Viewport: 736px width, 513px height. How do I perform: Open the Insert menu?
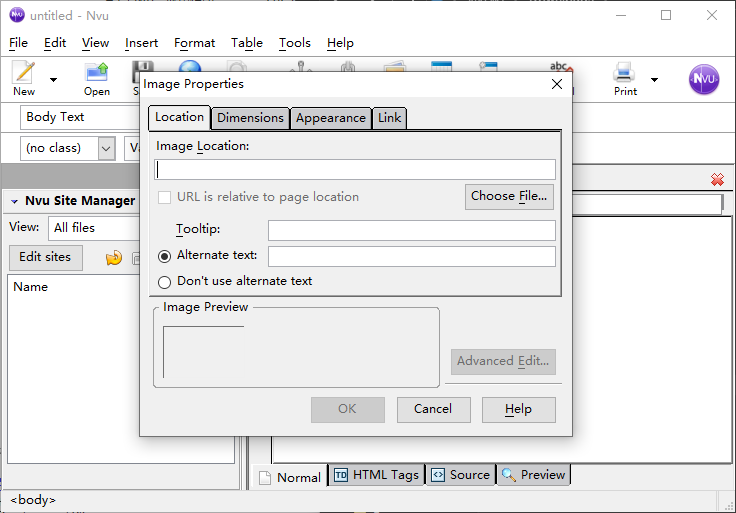[x=141, y=43]
